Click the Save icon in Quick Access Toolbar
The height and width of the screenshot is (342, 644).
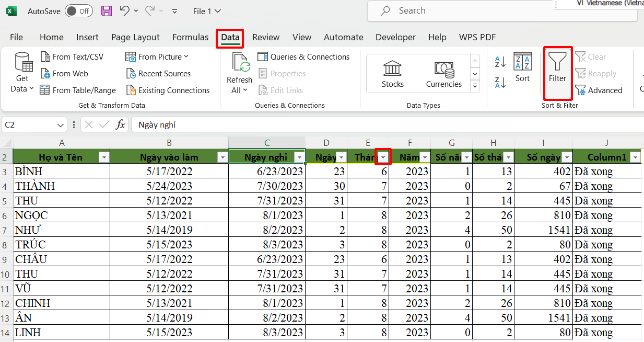[x=107, y=10]
